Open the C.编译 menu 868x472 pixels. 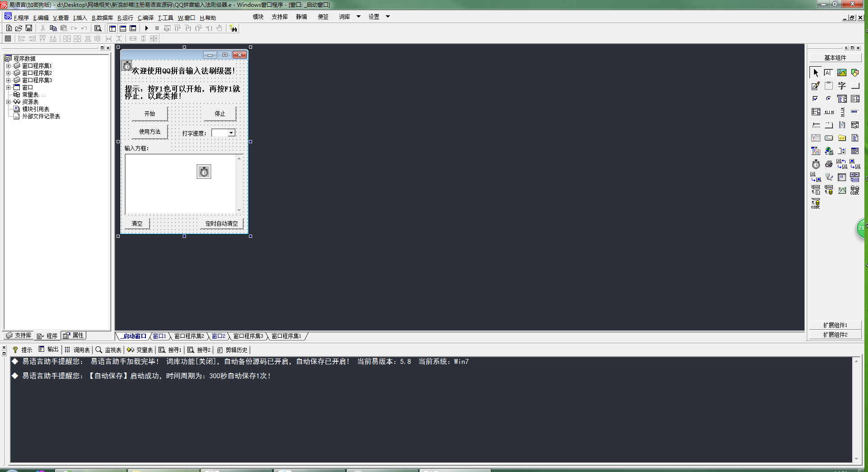point(145,18)
